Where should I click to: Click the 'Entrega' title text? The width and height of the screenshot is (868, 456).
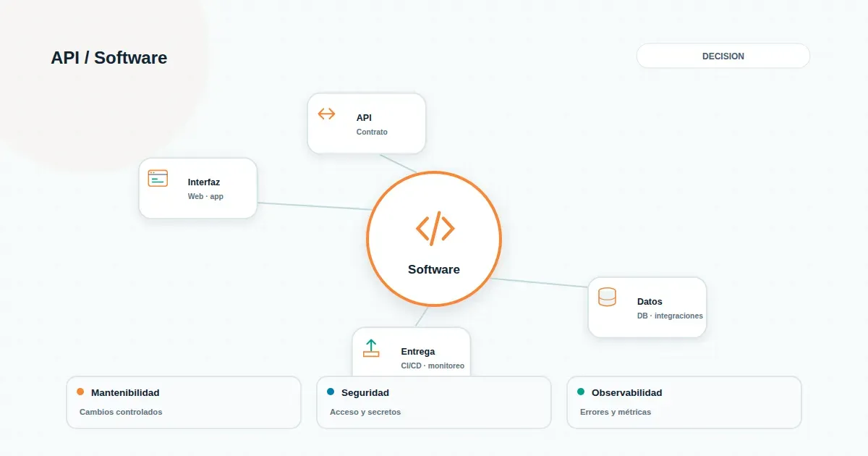418,352
